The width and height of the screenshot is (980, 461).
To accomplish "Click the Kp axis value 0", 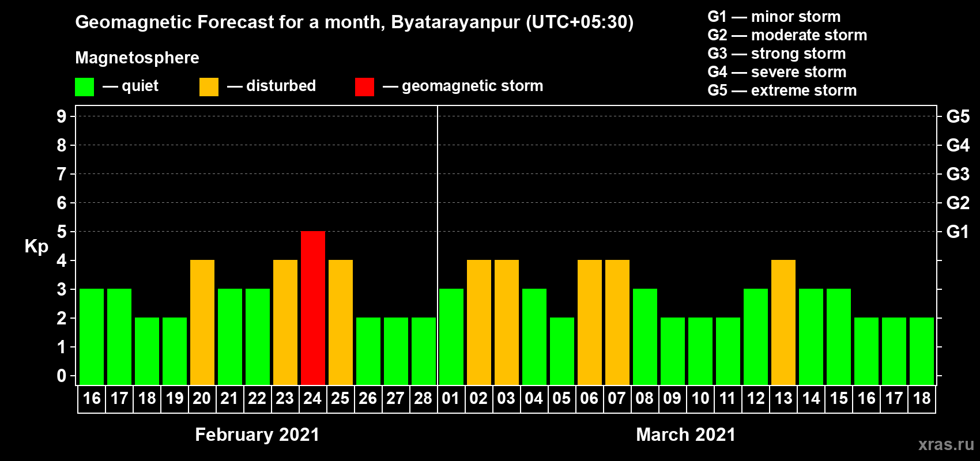I will [x=62, y=376].
